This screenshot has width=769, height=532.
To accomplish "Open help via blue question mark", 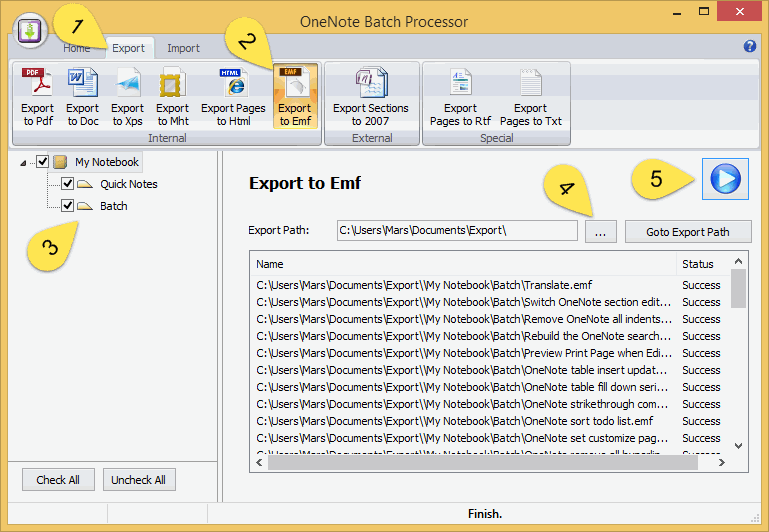I will (x=749, y=46).
